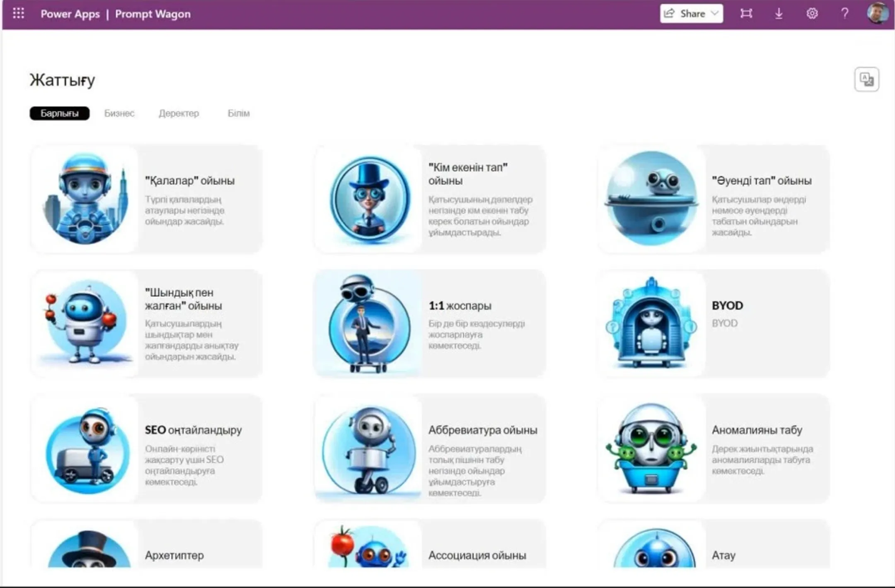Open the Аббревиатура ойыны card title

[x=483, y=430]
